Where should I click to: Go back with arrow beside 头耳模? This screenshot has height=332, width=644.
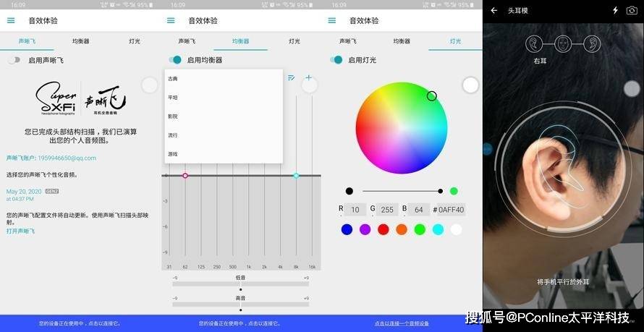494,10
